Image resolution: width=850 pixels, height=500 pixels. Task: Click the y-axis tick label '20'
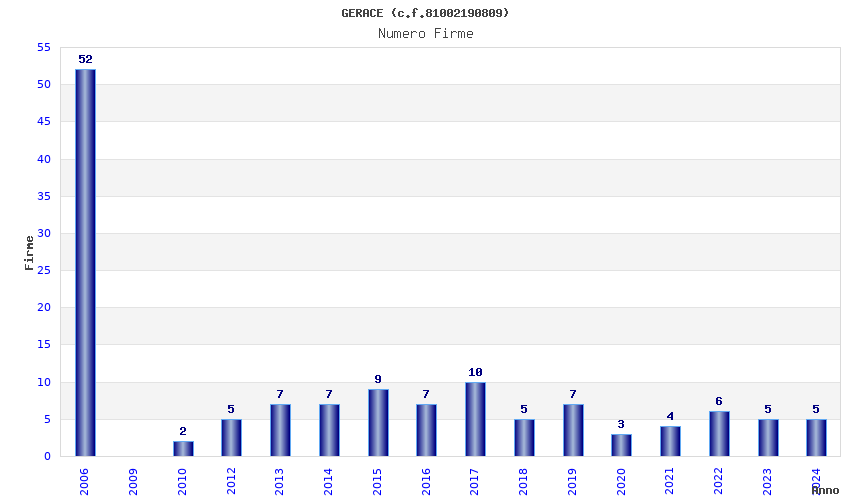tap(44, 307)
